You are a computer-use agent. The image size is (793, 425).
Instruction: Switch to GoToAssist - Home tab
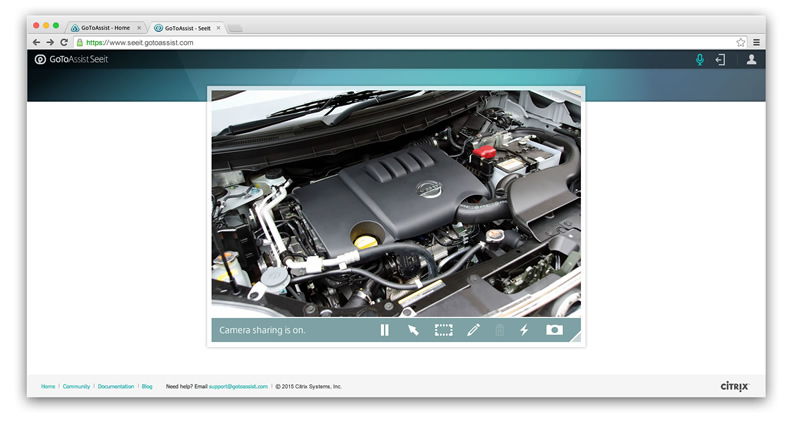pos(105,28)
